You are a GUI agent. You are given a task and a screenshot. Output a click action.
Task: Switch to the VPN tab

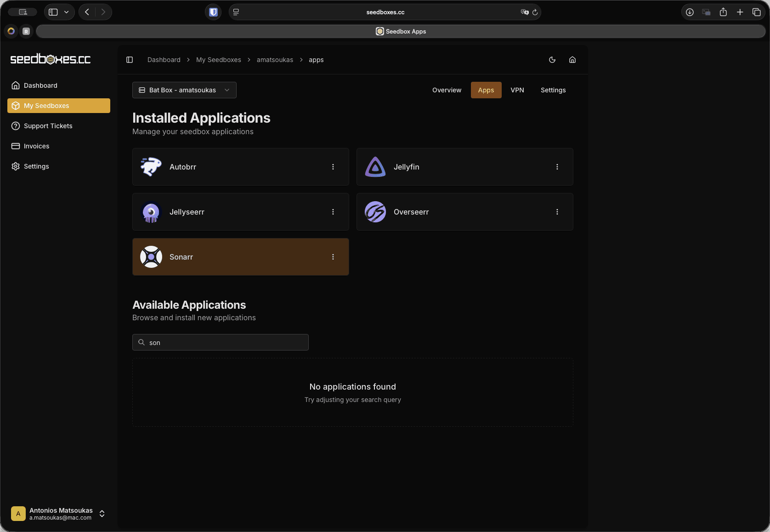pos(517,90)
